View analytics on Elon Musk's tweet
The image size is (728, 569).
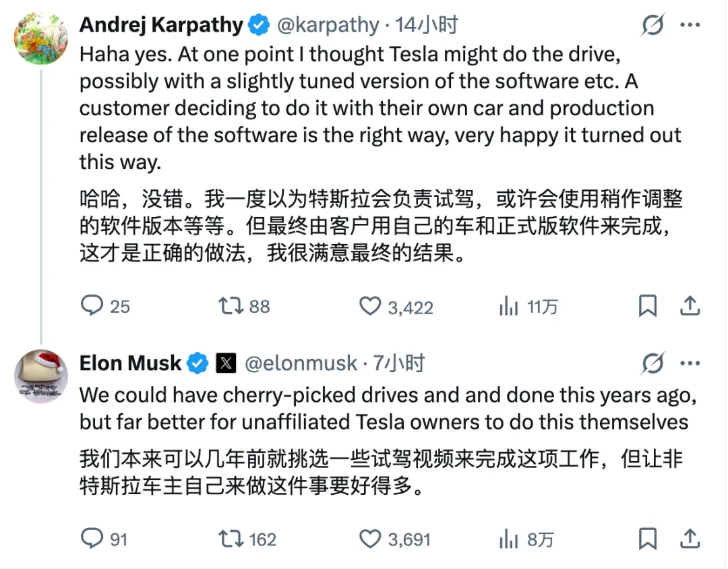point(508,539)
